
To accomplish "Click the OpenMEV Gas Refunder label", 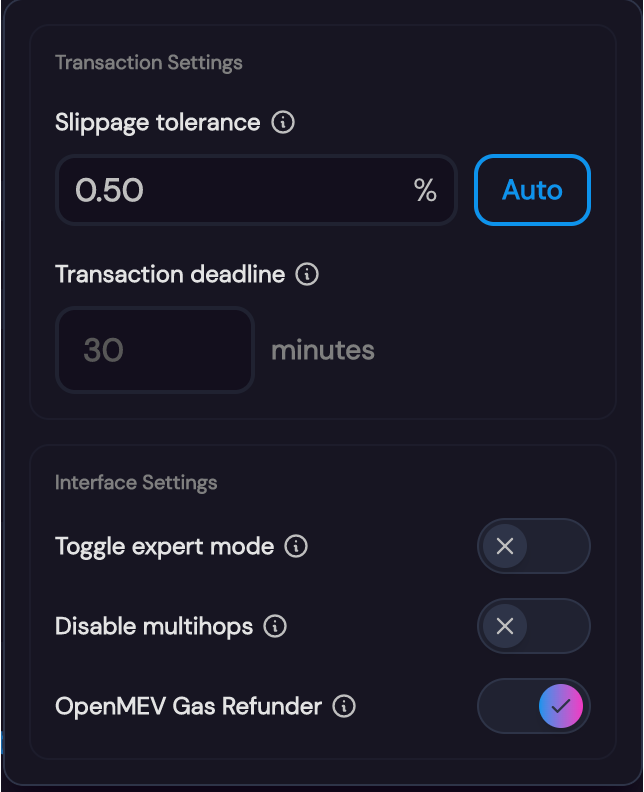I will tap(188, 706).
